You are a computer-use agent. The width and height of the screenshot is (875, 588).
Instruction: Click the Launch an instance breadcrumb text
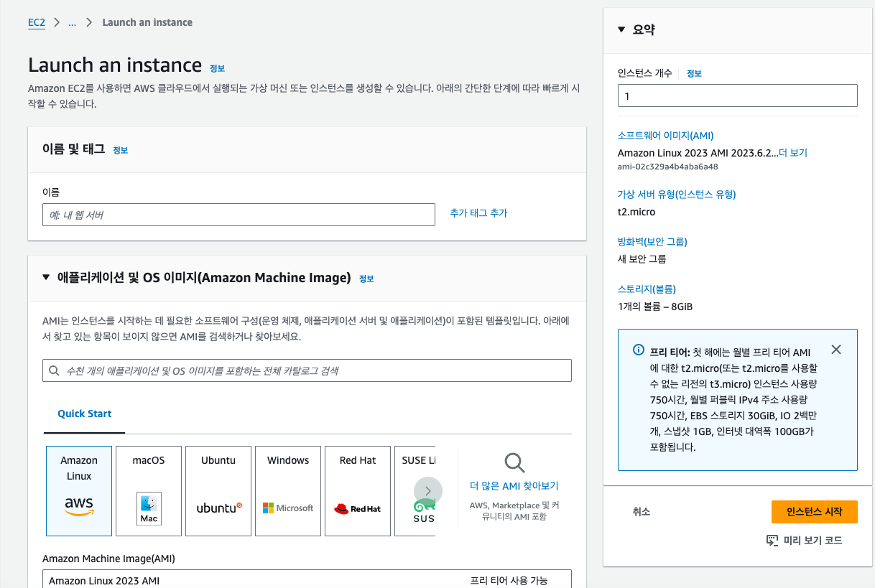(147, 22)
